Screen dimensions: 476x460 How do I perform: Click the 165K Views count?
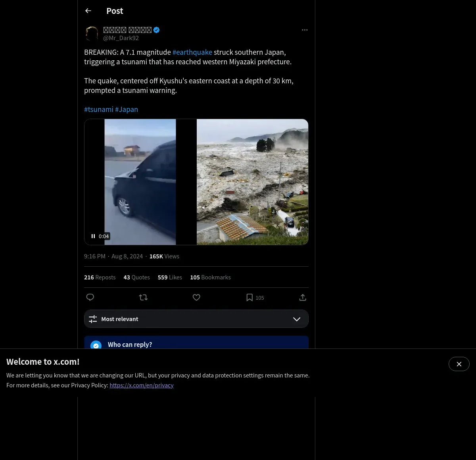[x=164, y=256]
